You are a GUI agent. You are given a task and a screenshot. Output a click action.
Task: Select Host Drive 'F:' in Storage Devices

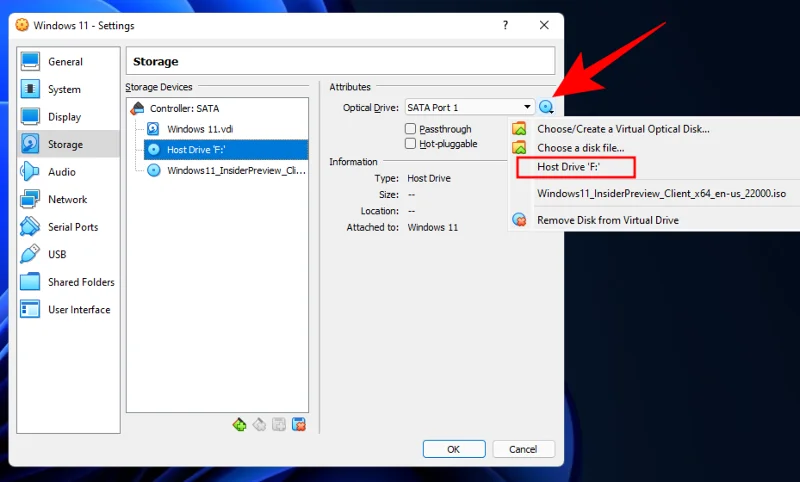coord(226,150)
